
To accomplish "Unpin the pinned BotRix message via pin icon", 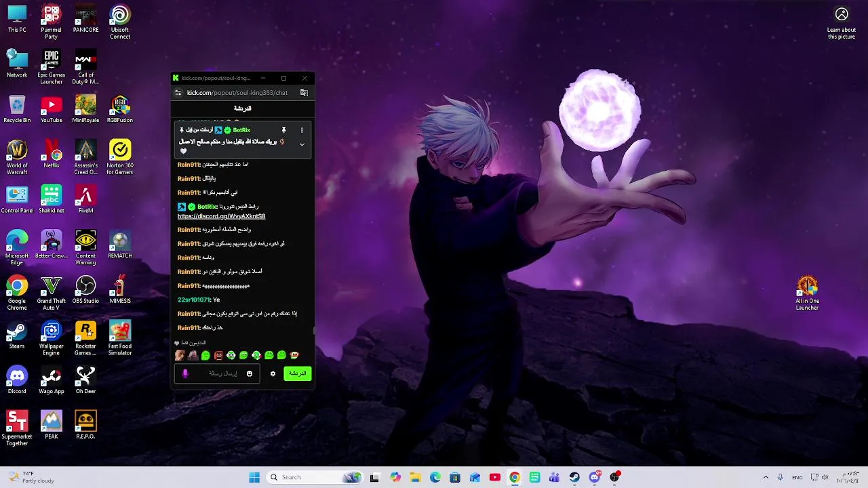I will coord(283,130).
